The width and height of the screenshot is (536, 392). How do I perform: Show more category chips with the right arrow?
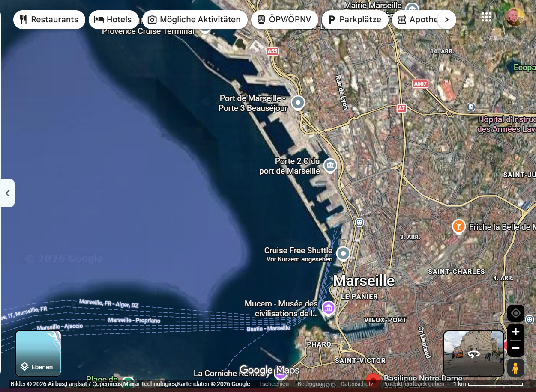click(447, 20)
